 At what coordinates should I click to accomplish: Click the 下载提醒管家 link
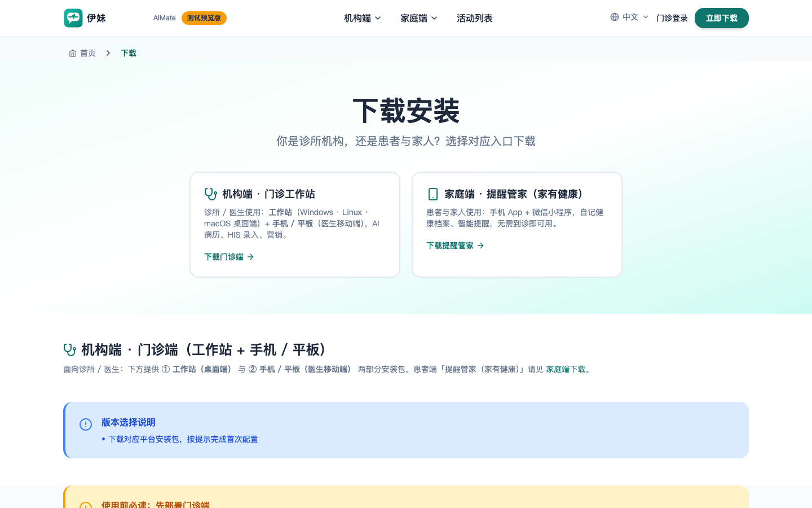click(456, 246)
